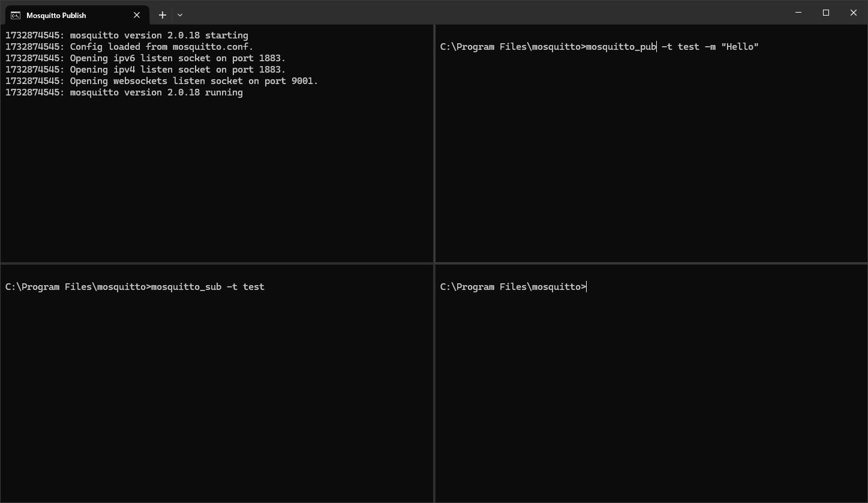Select the Mosquitto Publish tab title
Screen dimensions: 868x503
coord(56,15)
